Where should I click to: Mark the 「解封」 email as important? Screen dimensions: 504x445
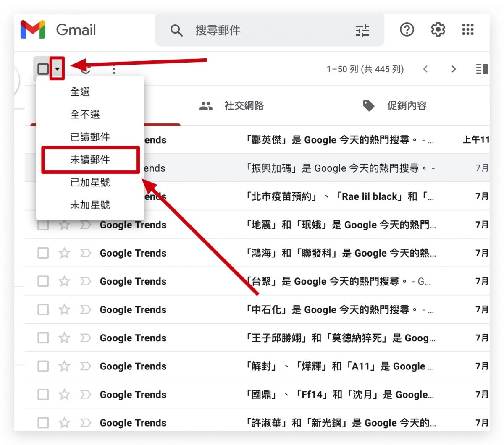(86, 366)
